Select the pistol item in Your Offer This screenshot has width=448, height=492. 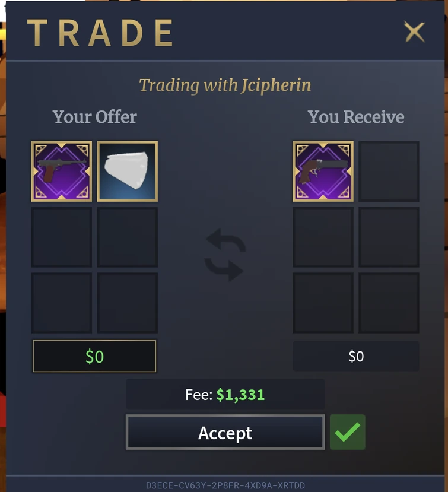(x=62, y=172)
